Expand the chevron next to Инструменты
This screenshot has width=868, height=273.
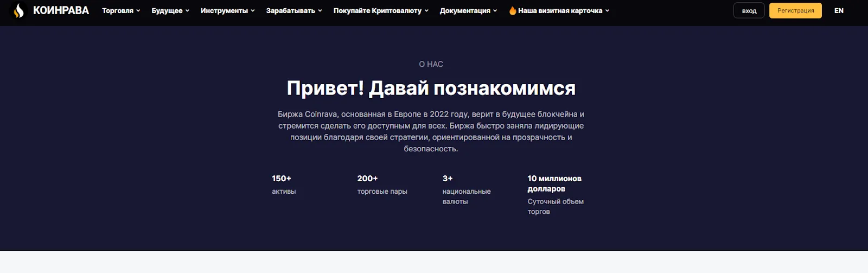[253, 11]
